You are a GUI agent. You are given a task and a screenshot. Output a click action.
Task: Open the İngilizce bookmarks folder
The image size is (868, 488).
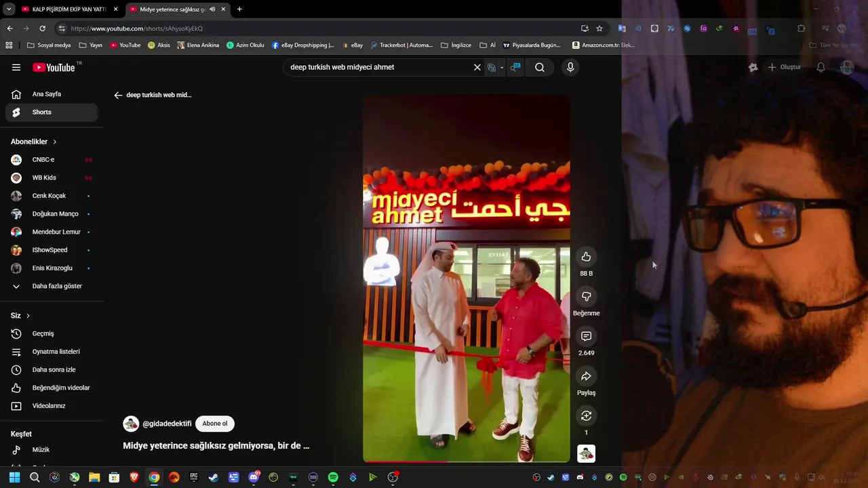(x=456, y=45)
